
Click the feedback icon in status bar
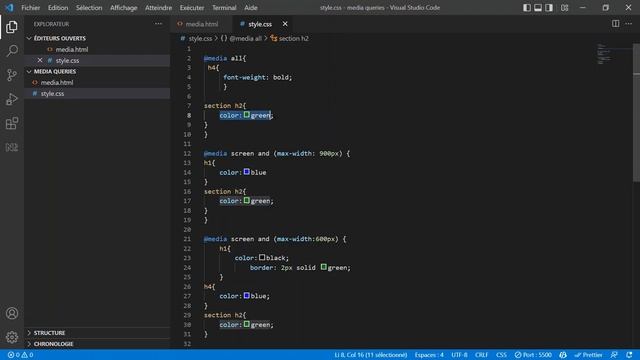tap(614, 355)
